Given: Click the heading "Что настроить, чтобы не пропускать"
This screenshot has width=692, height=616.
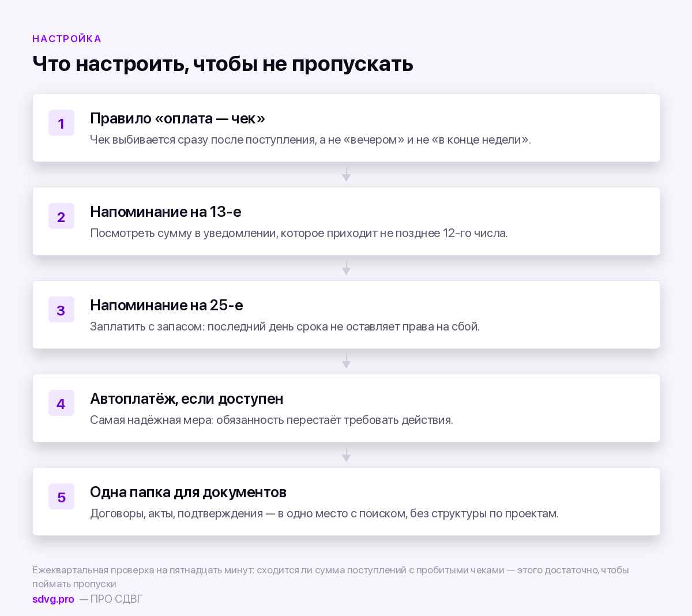Looking at the screenshot, I should click(223, 63).
